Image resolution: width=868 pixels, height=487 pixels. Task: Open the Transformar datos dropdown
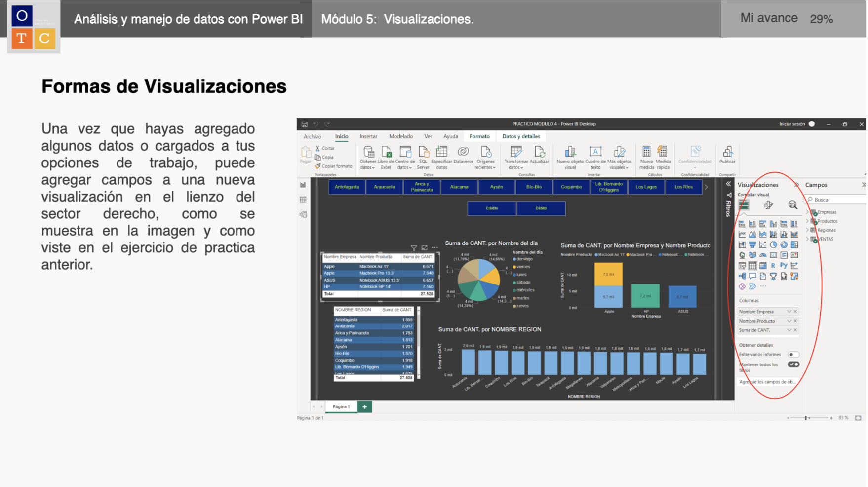point(516,158)
